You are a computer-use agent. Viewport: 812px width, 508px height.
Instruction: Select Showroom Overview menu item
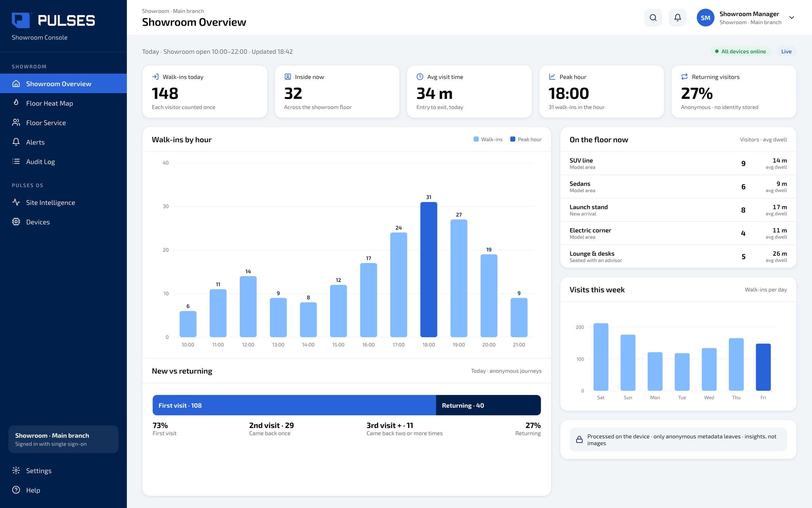63,83
